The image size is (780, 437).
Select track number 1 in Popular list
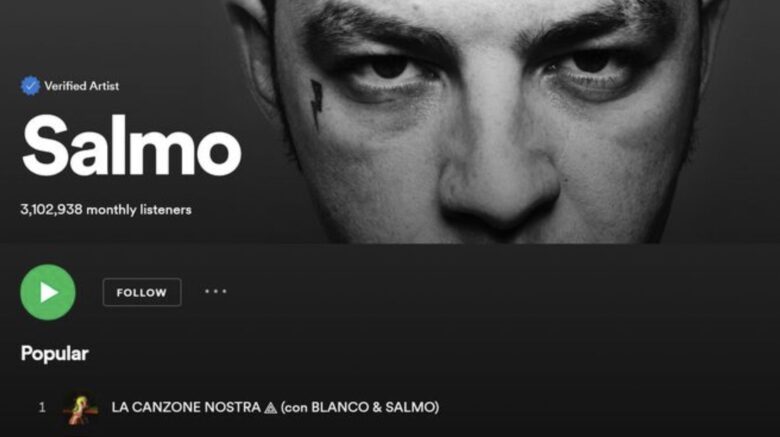click(x=42, y=408)
